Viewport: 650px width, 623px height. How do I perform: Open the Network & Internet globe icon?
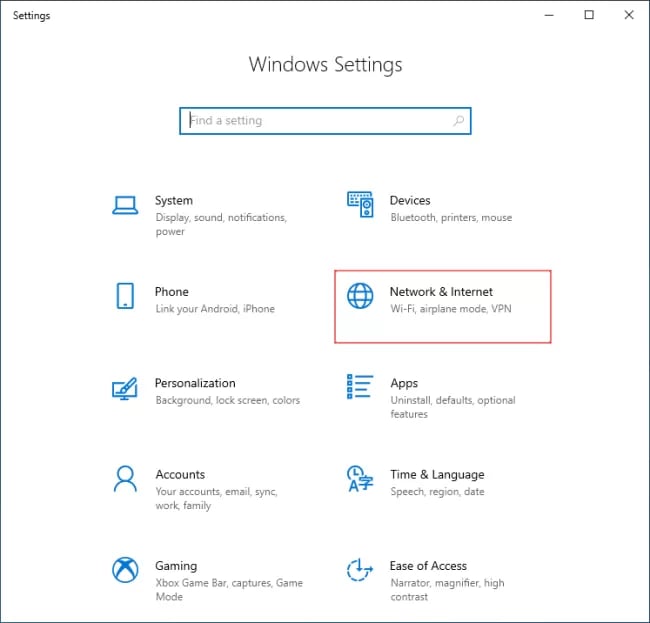(x=360, y=296)
